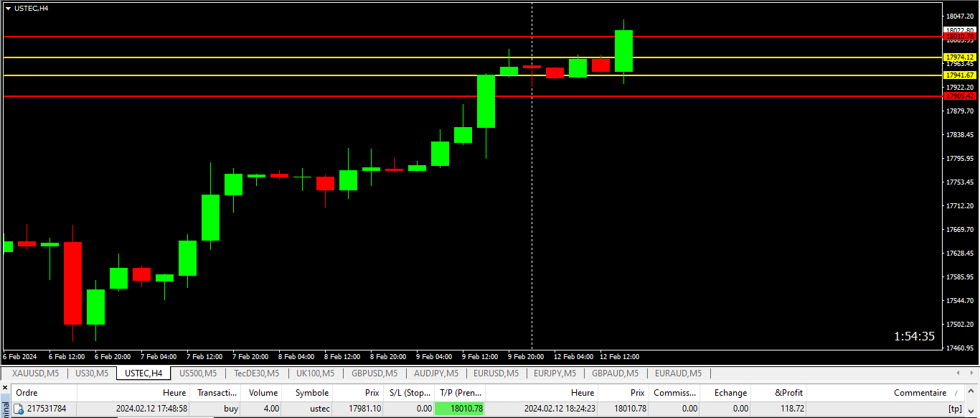Click the T/P (Pren... column header
This screenshot has height=418, width=980.
pos(460,393)
